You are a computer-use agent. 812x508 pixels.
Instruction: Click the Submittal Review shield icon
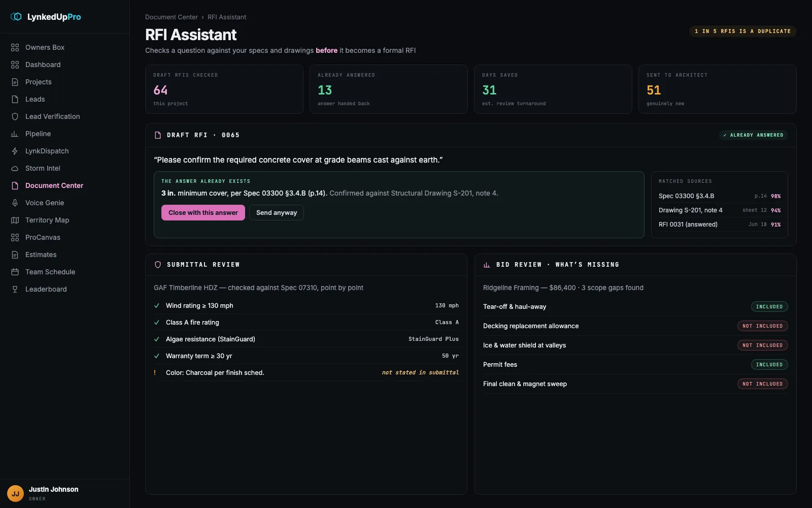[158, 265]
